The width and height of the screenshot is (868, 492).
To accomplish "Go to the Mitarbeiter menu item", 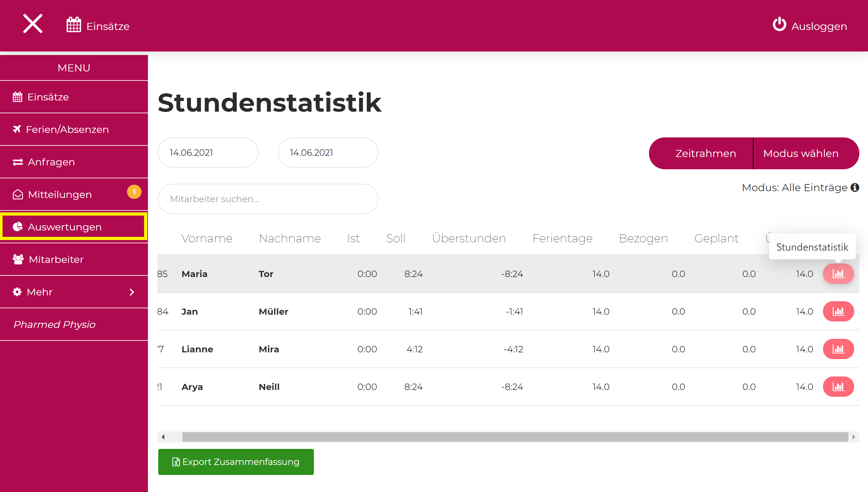I will pyautogui.click(x=56, y=260).
